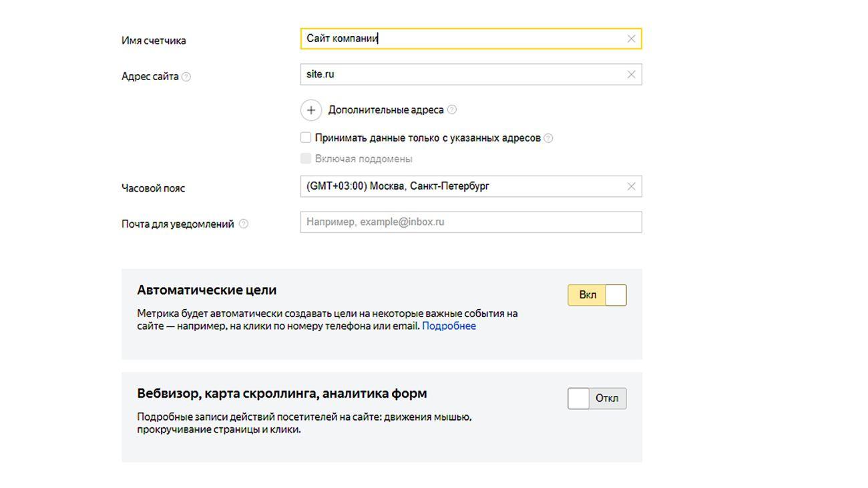Clear the time zone field with X icon

pos(631,186)
